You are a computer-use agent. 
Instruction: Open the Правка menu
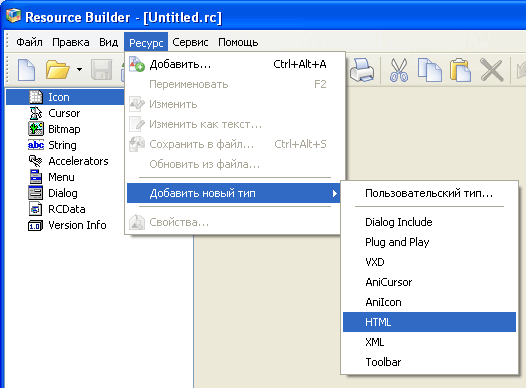click(71, 42)
